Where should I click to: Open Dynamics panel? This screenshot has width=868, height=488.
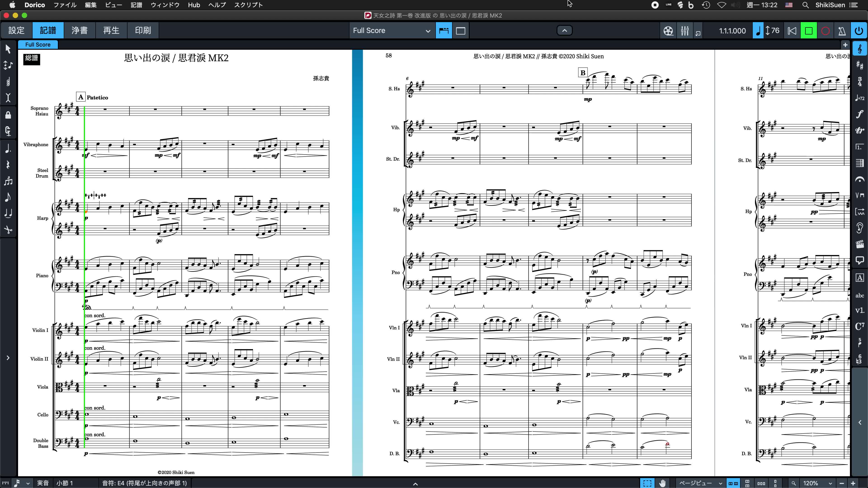(x=860, y=114)
